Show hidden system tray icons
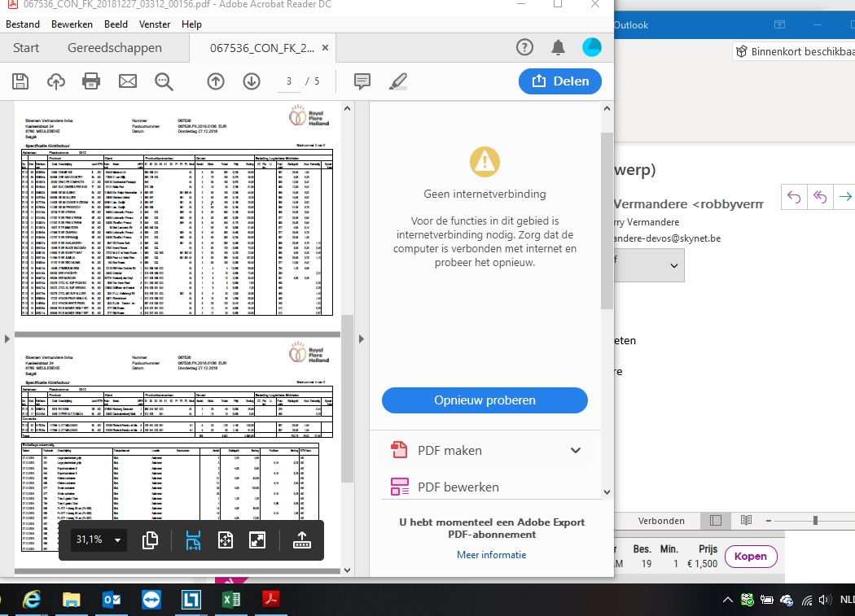Viewport: 855px width, 616px height. [727, 601]
